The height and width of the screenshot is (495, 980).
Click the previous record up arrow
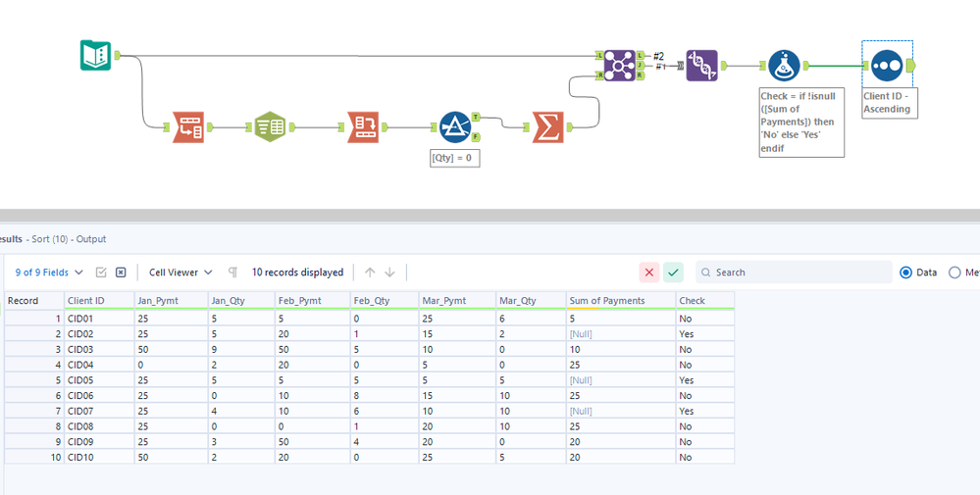(x=370, y=272)
